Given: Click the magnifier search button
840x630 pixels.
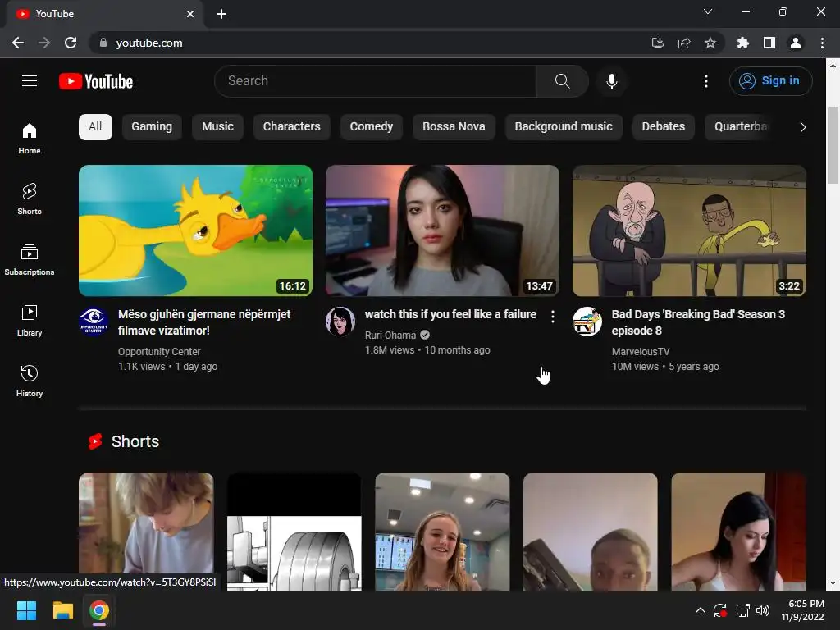Looking at the screenshot, I should (x=562, y=81).
